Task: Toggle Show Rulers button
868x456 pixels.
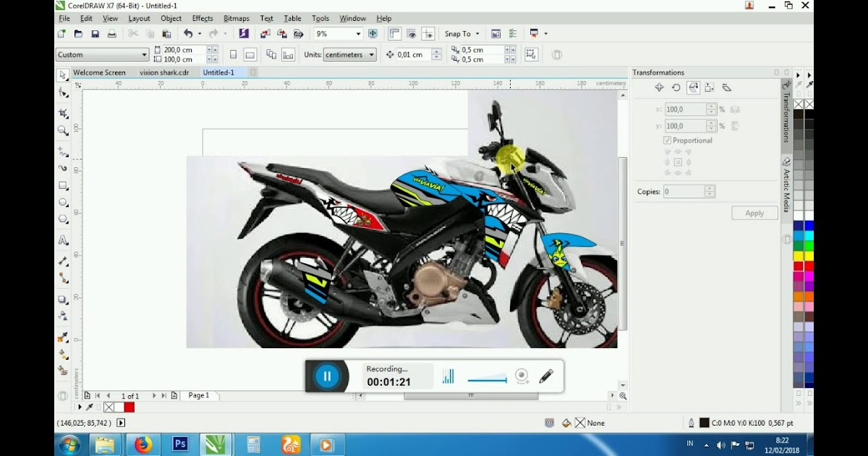Action: tap(395, 33)
